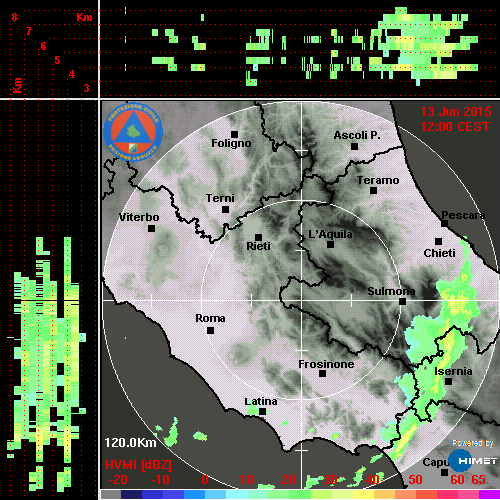The width and height of the screenshot is (500, 500).
Task: Click the HVMI [dBZ] legend title
Action: coord(138,465)
